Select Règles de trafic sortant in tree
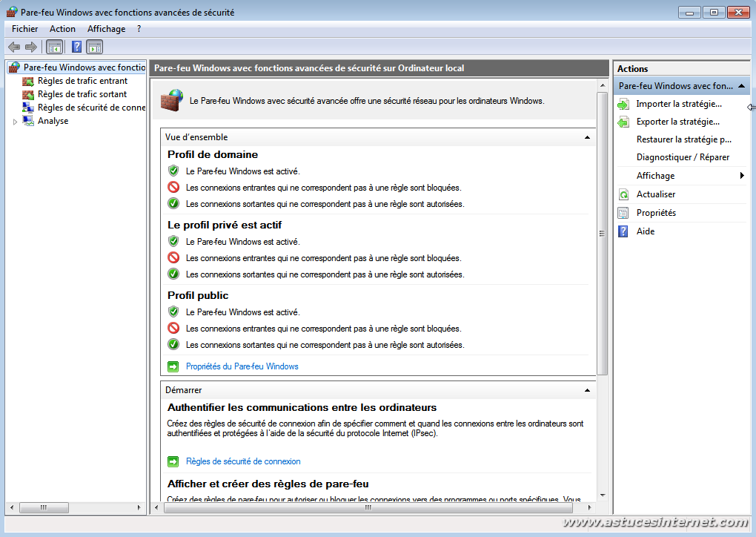Image resolution: width=756 pixels, height=537 pixels. pos(82,94)
